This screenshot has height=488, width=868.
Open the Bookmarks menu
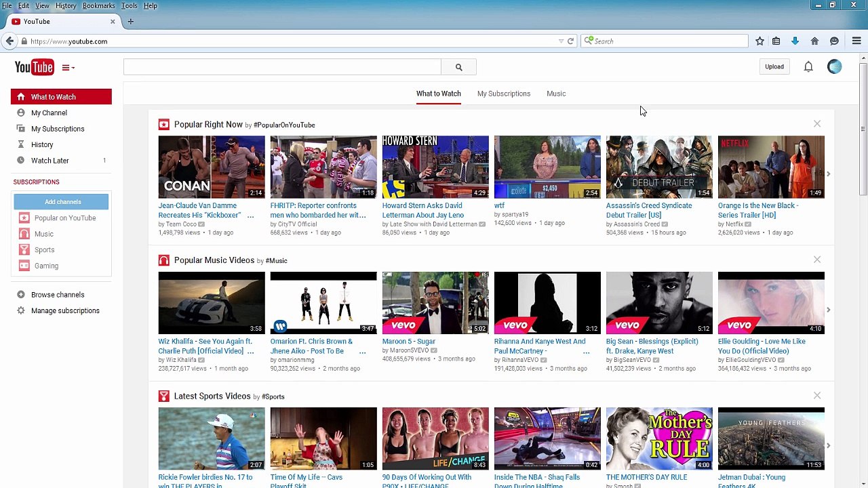pyautogui.click(x=98, y=5)
